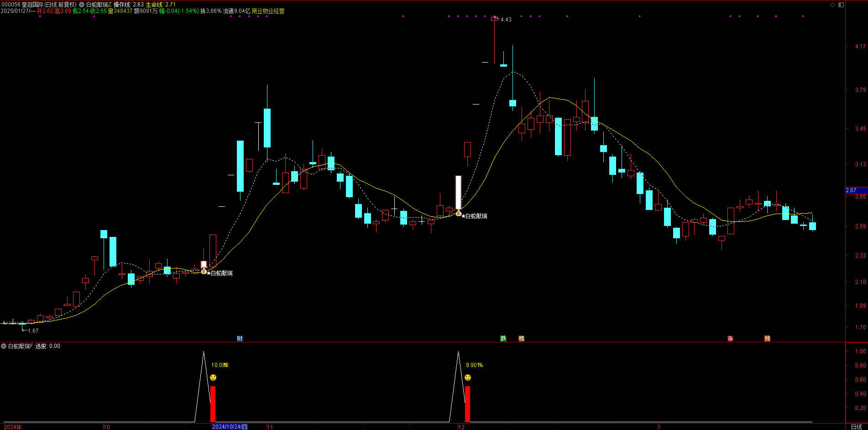Click the green 跌 event marker
868x430 pixels.
pos(503,338)
